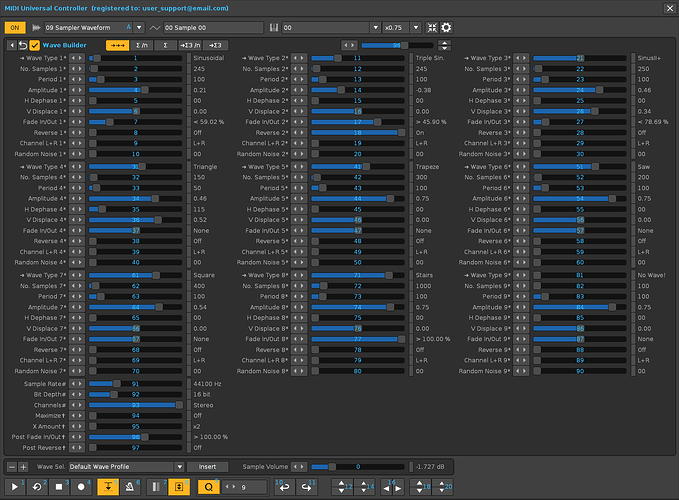Open the Default Wave Profile dropdown

coord(179,467)
